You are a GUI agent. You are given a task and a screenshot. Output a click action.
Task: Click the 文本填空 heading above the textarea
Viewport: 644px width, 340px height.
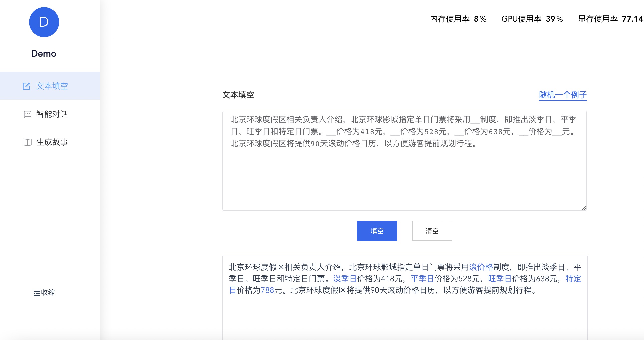pyautogui.click(x=238, y=95)
